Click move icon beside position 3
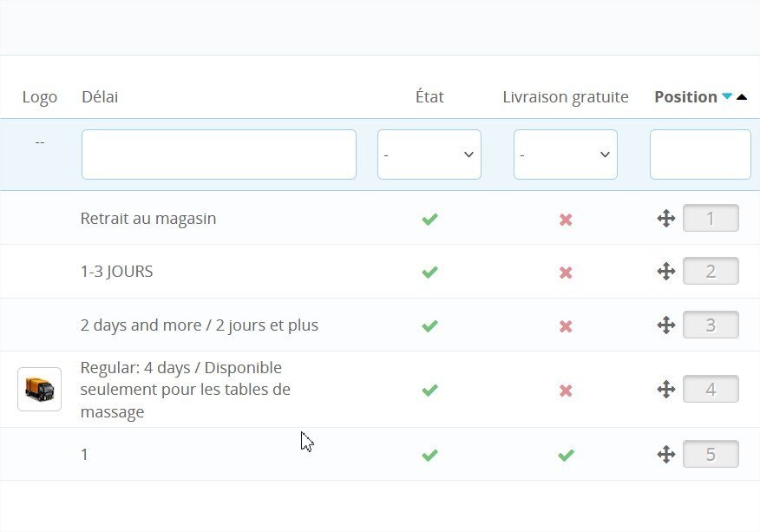The height and width of the screenshot is (532, 760). pyautogui.click(x=665, y=325)
